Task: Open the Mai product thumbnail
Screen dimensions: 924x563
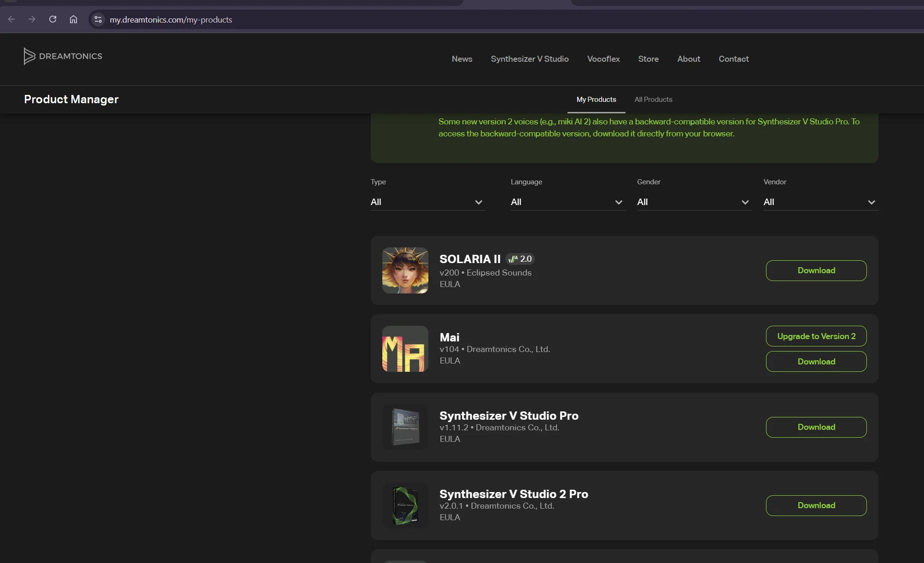Action: pyautogui.click(x=405, y=349)
